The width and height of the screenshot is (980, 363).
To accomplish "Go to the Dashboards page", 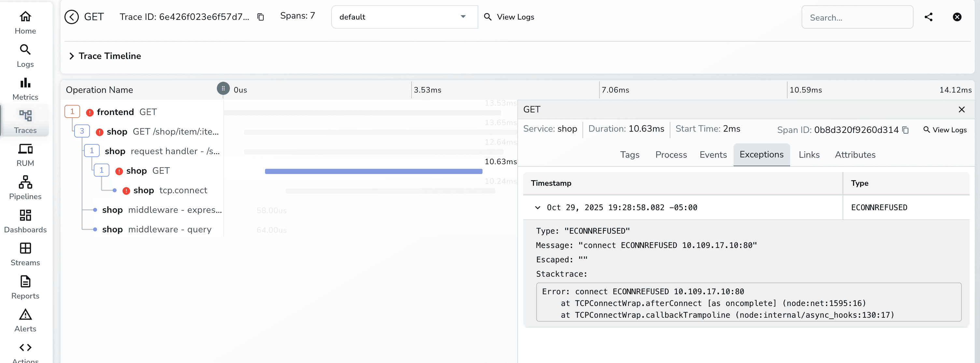I will (25, 221).
